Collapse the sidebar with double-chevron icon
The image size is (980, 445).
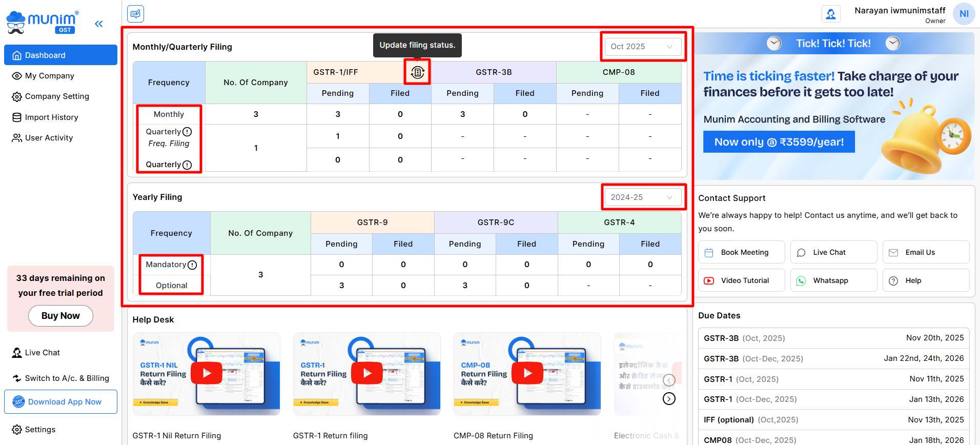[99, 24]
